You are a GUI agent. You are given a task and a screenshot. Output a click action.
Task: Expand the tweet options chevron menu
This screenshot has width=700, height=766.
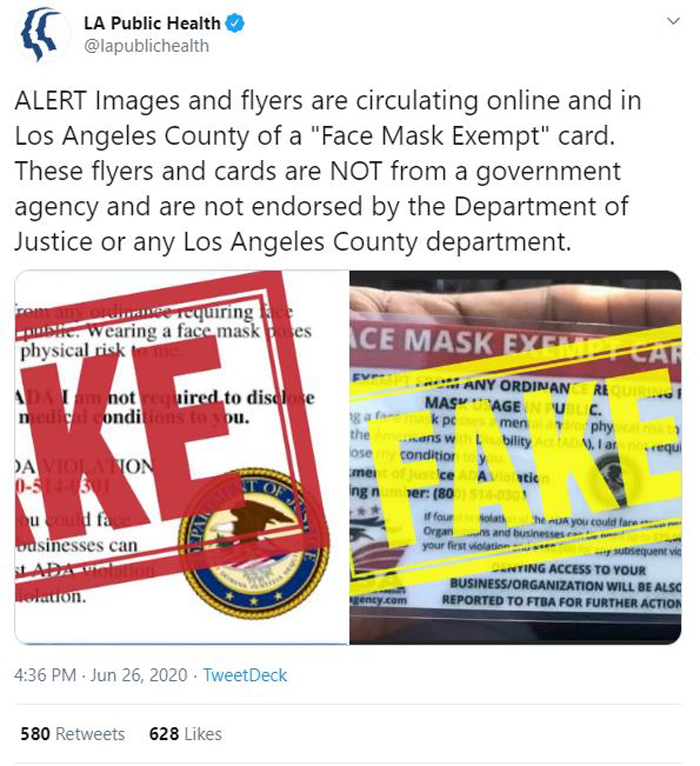(x=674, y=21)
